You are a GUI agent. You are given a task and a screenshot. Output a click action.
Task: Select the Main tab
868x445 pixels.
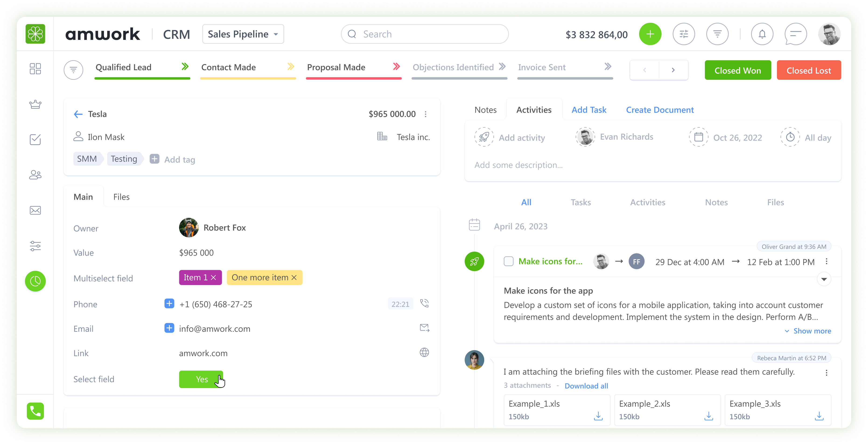pos(83,197)
